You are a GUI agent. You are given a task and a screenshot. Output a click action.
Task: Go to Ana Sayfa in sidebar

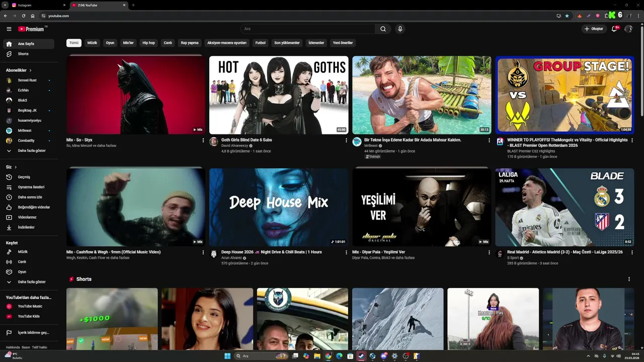pyautogui.click(x=29, y=44)
